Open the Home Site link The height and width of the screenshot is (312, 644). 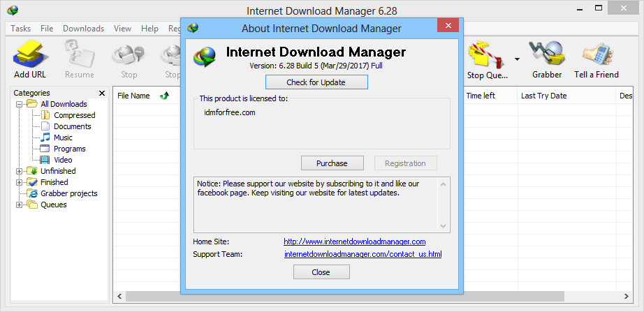tap(354, 242)
